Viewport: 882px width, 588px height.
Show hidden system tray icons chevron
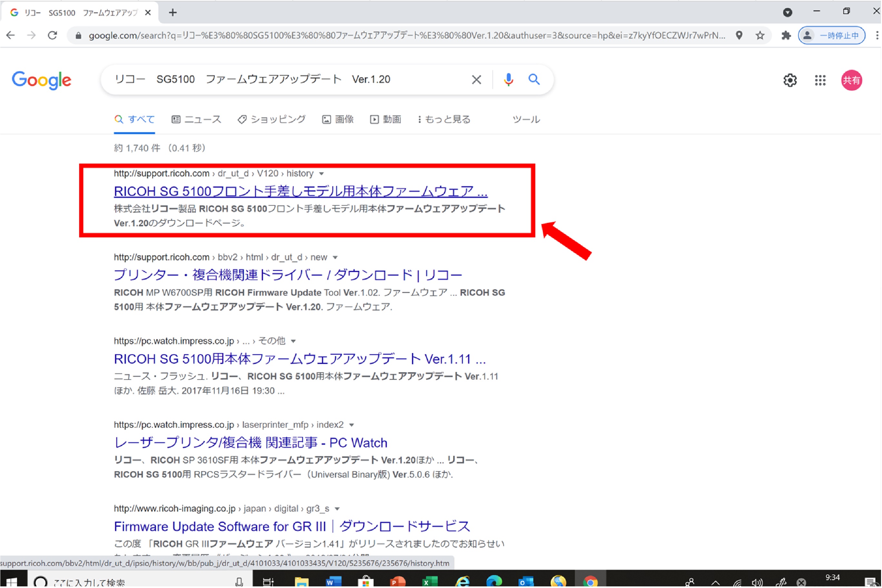pos(716,583)
